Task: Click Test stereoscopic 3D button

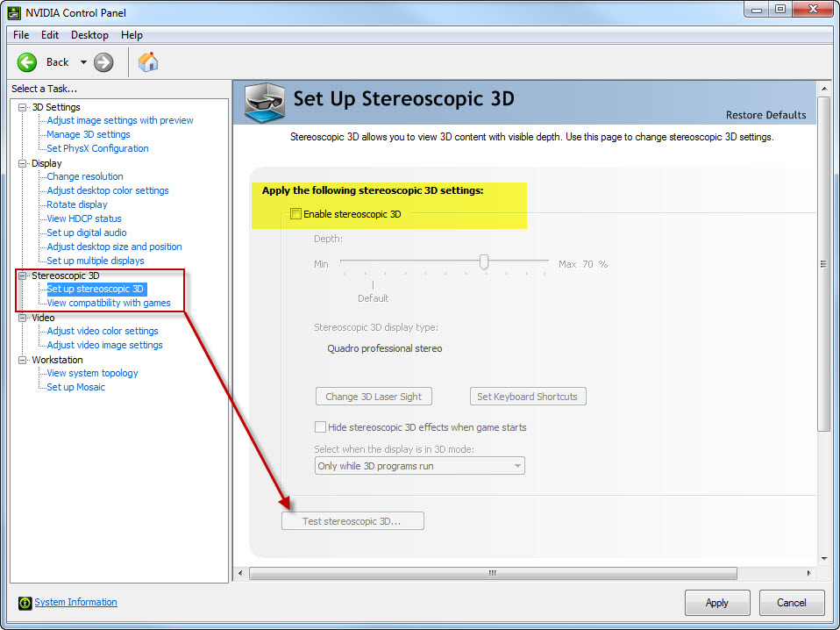Action: click(x=352, y=520)
